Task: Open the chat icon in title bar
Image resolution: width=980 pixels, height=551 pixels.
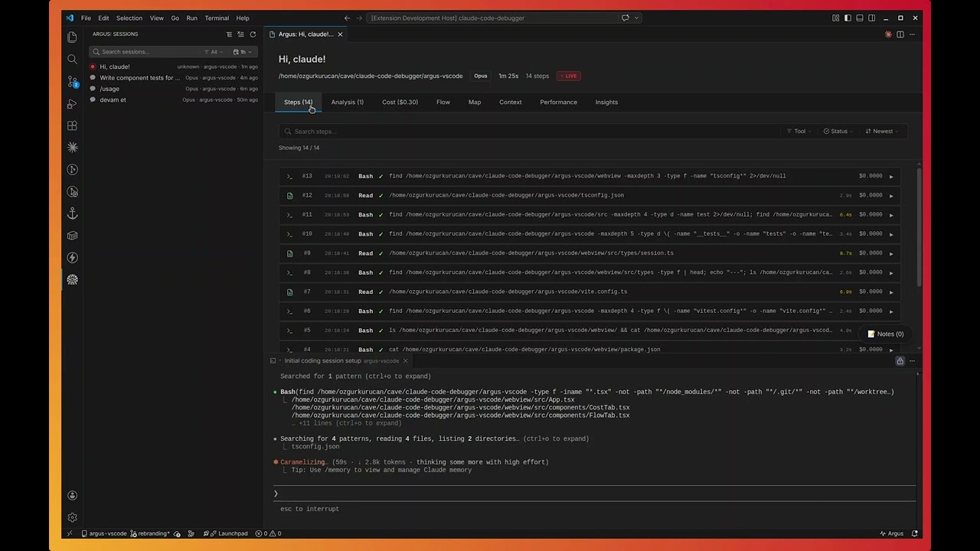Action: (625, 18)
